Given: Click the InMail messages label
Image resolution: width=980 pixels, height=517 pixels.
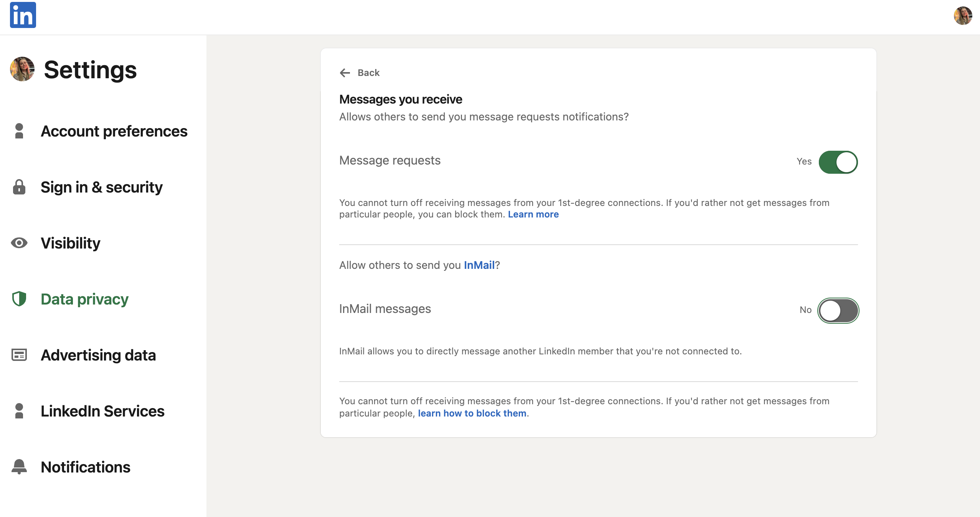Looking at the screenshot, I should click(x=385, y=309).
